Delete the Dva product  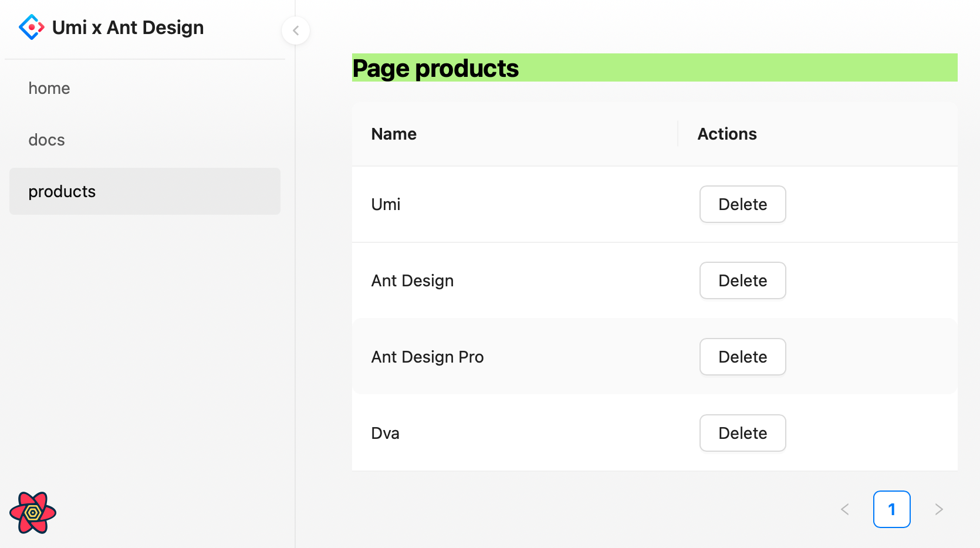coord(742,433)
